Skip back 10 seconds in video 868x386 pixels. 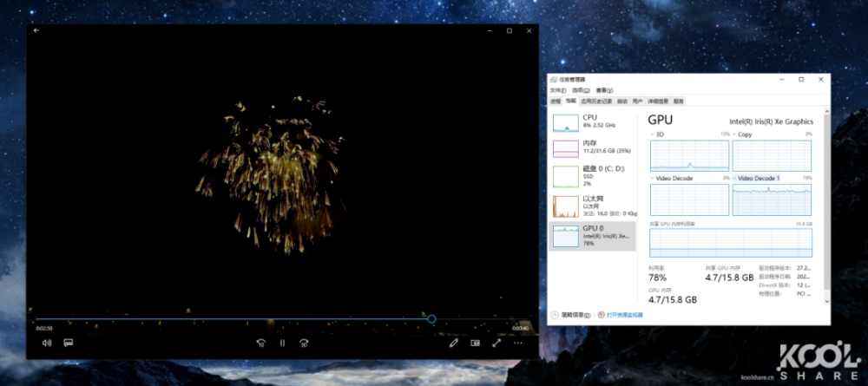[260, 343]
